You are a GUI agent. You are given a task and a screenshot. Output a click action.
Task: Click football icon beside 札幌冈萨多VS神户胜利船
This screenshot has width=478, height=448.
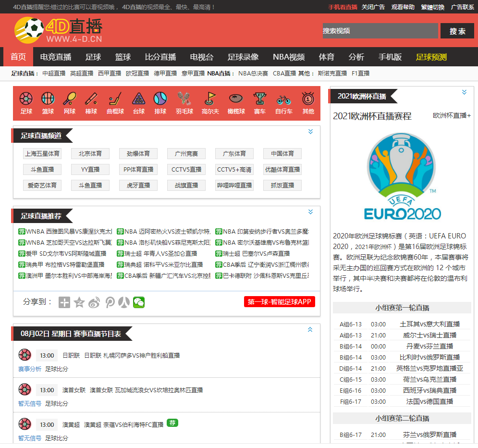click(25, 355)
